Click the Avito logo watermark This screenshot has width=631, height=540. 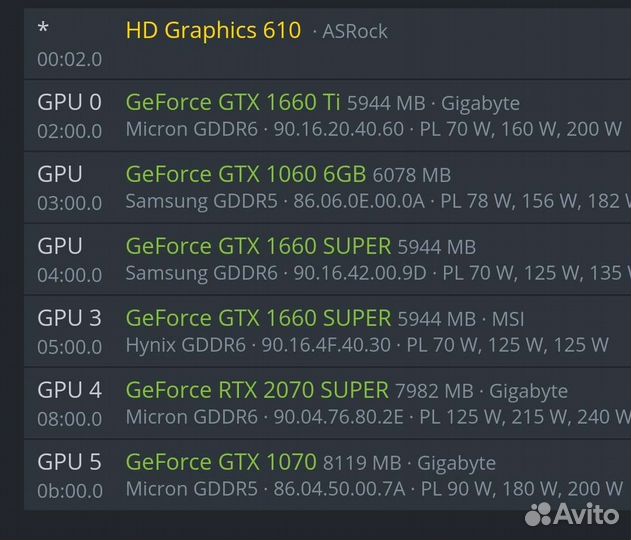tap(573, 513)
